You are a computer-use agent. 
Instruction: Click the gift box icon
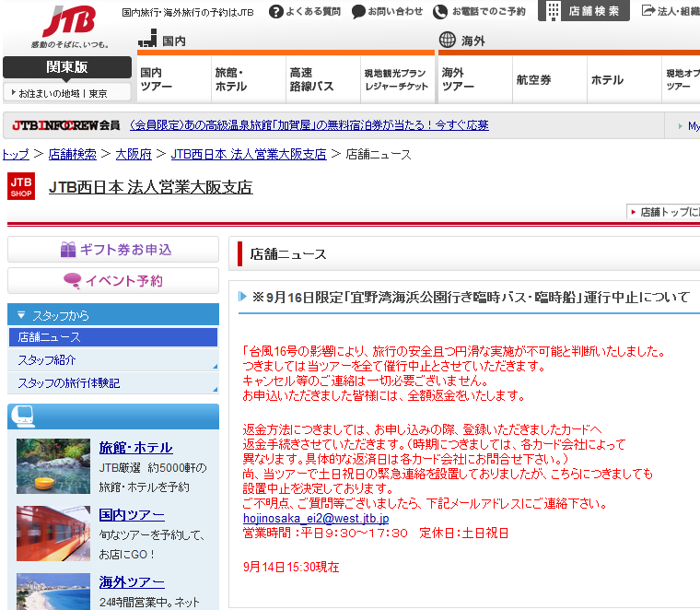[x=68, y=249]
